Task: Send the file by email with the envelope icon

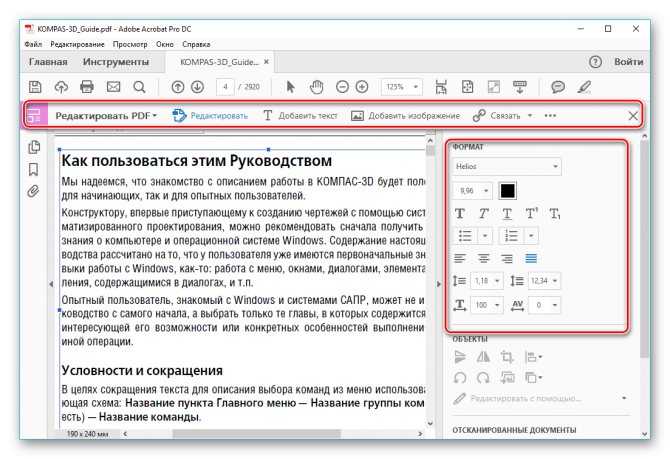Action: pyautogui.click(x=113, y=87)
